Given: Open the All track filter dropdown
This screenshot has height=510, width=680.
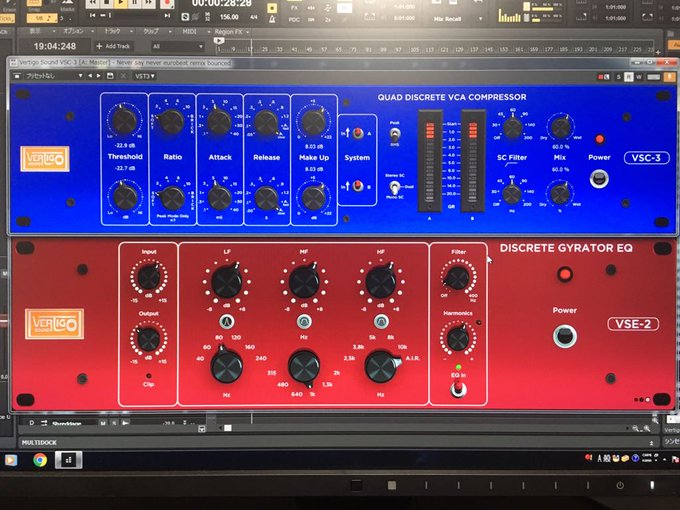Looking at the screenshot, I should [177, 46].
